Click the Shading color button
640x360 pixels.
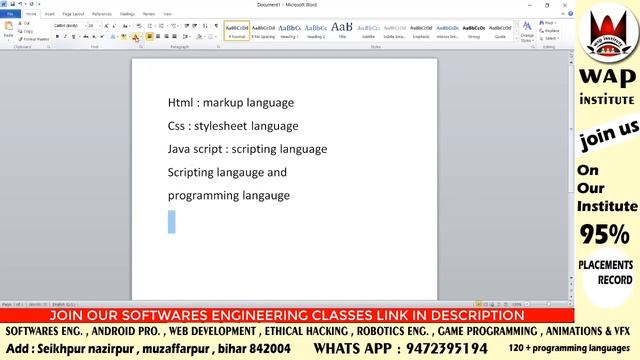tap(199, 37)
